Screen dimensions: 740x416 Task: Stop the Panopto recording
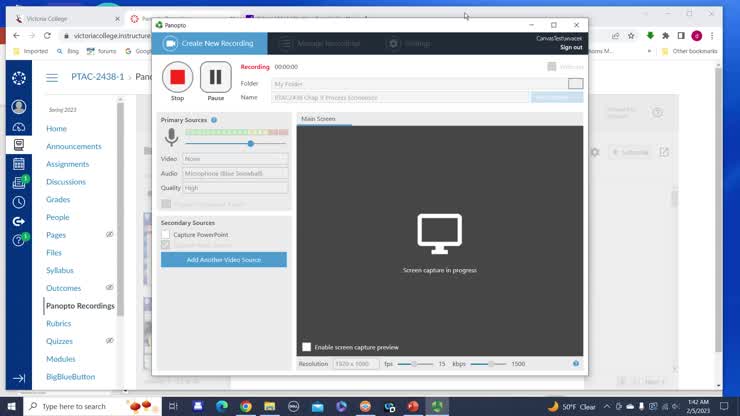click(177, 77)
